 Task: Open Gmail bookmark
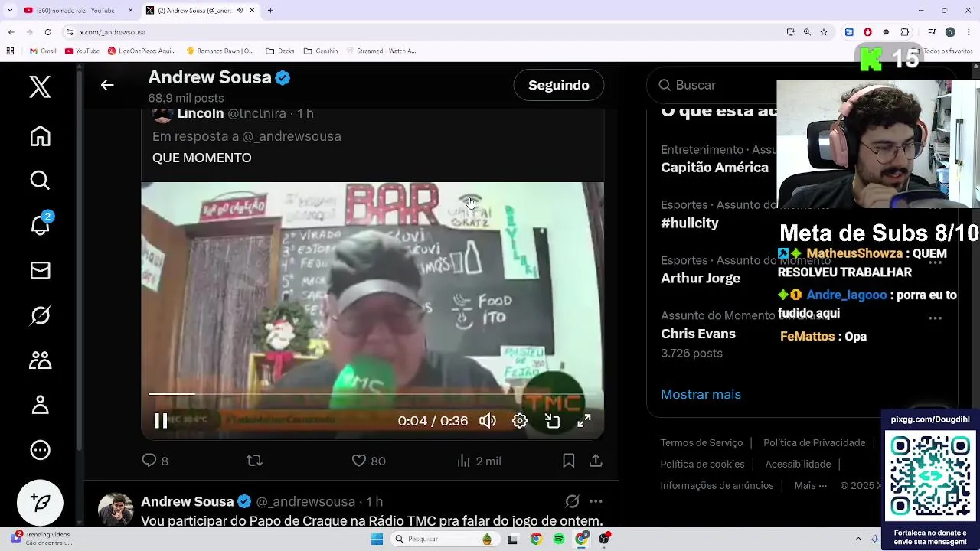[x=43, y=51]
